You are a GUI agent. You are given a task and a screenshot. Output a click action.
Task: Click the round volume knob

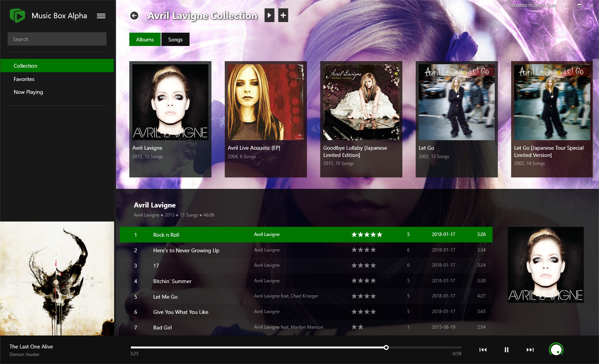(x=556, y=350)
